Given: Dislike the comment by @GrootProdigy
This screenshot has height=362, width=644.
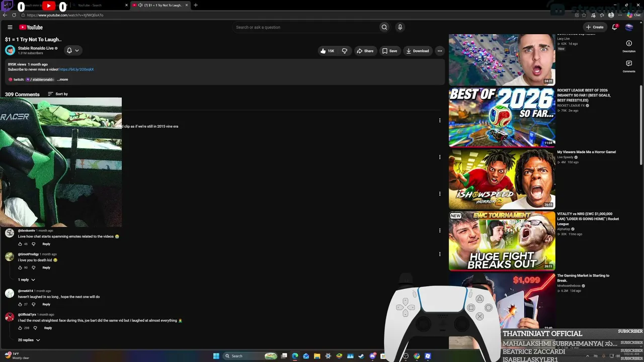Looking at the screenshot, I should [34, 267].
